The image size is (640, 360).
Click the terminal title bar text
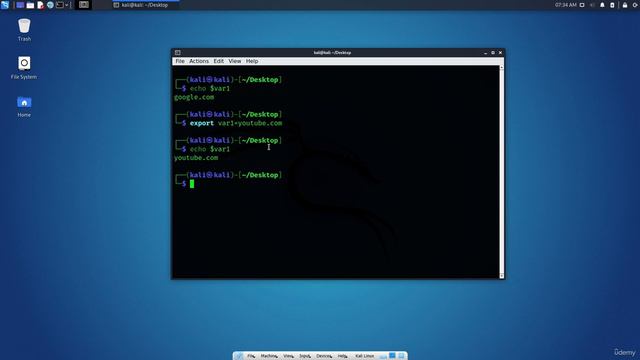click(x=332, y=53)
